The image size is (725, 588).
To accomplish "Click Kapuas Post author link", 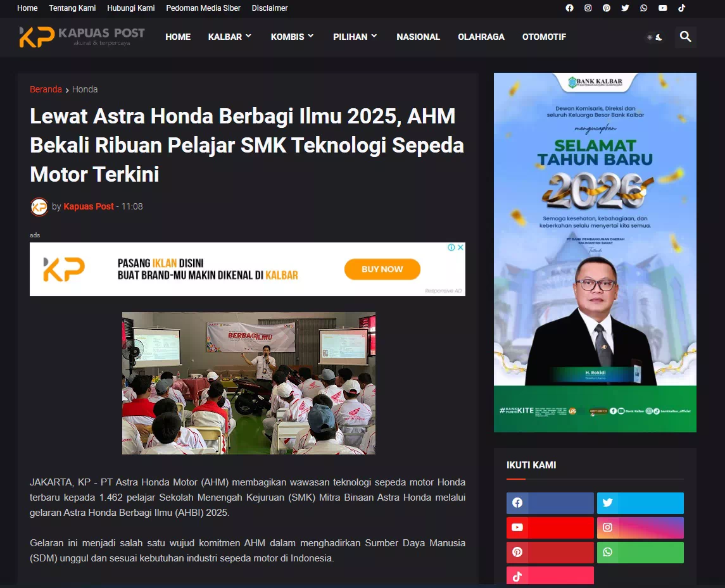I will (x=88, y=206).
